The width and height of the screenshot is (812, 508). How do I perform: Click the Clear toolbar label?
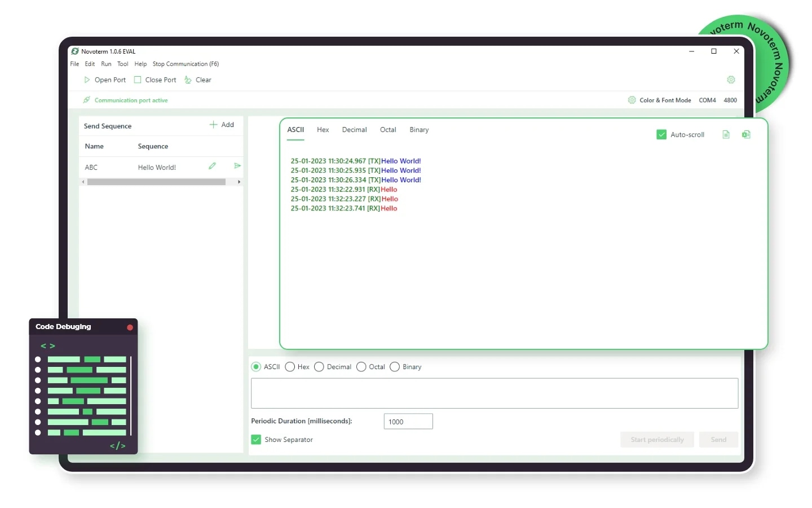pyautogui.click(x=204, y=80)
